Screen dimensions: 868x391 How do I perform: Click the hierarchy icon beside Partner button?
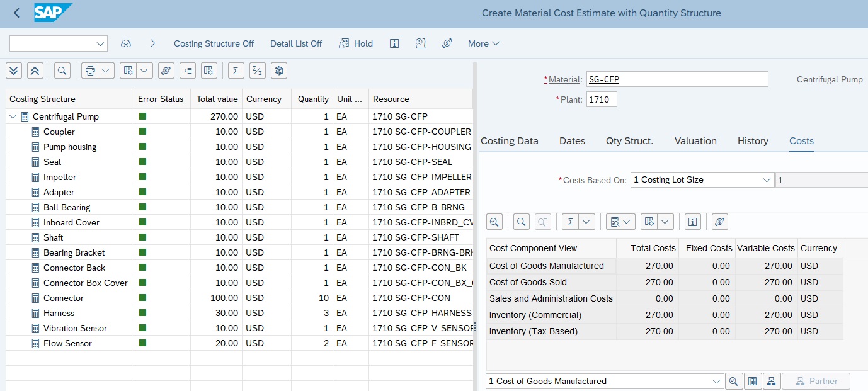pos(772,381)
